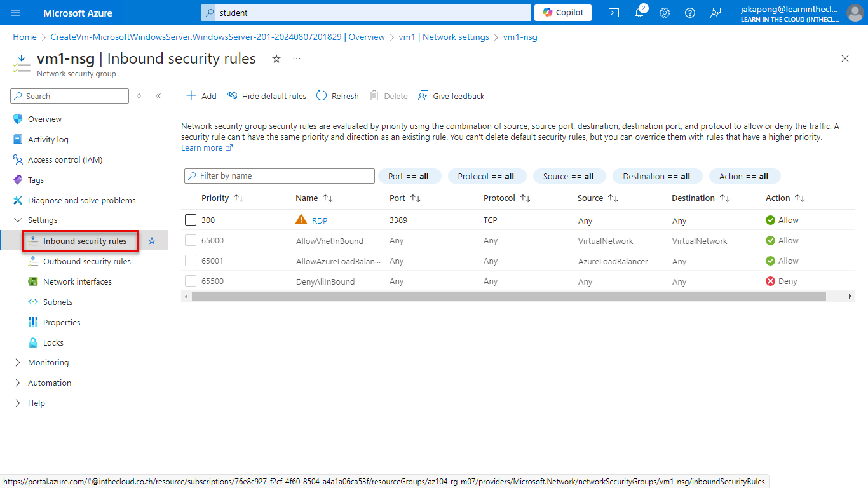Image resolution: width=868 pixels, height=488 pixels.
Task: Open the help question mark icon
Action: [690, 13]
